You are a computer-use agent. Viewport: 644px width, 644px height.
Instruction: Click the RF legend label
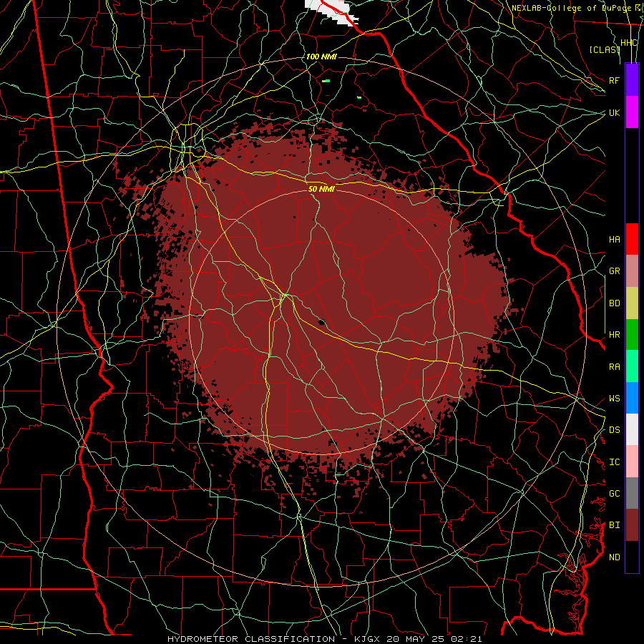(615, 80)
